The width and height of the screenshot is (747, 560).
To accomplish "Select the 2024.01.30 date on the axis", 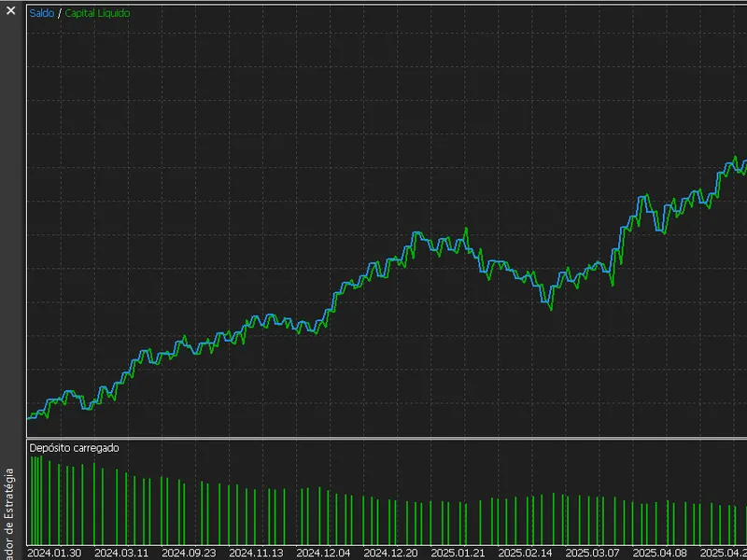I will tap(54, 553).
